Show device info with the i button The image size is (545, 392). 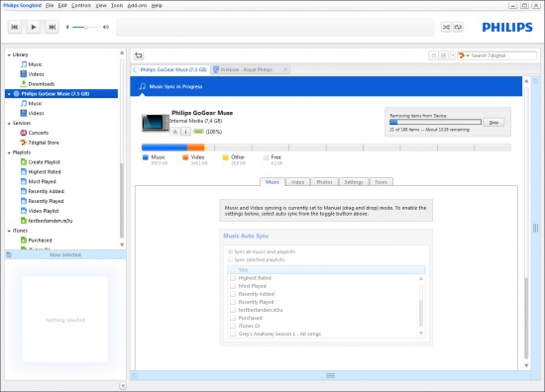pos(185,132)
